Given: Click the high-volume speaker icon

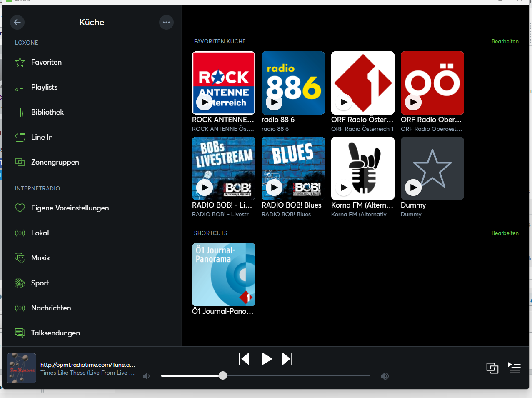Looking at the screenshot, I should [385, 376].
